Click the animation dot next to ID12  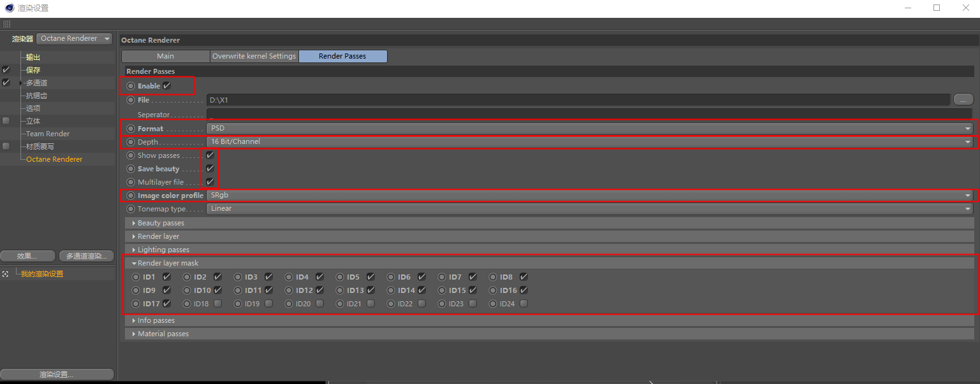click(289, 290)
